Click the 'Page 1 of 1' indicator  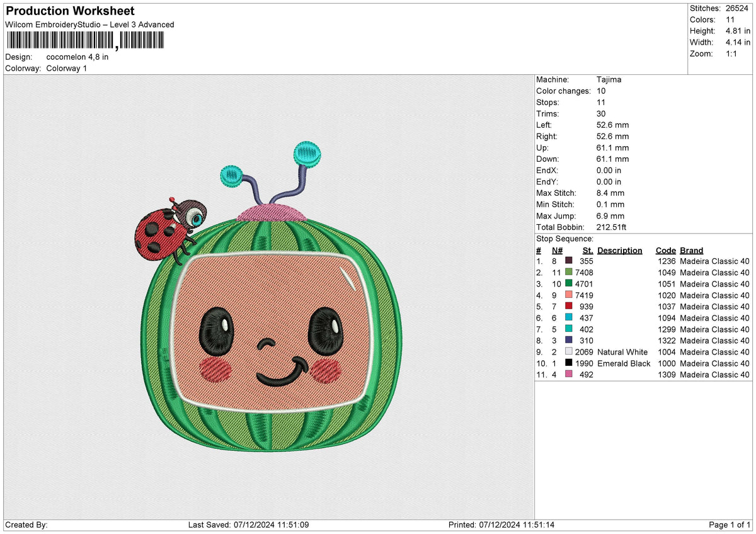coord(730,525)
